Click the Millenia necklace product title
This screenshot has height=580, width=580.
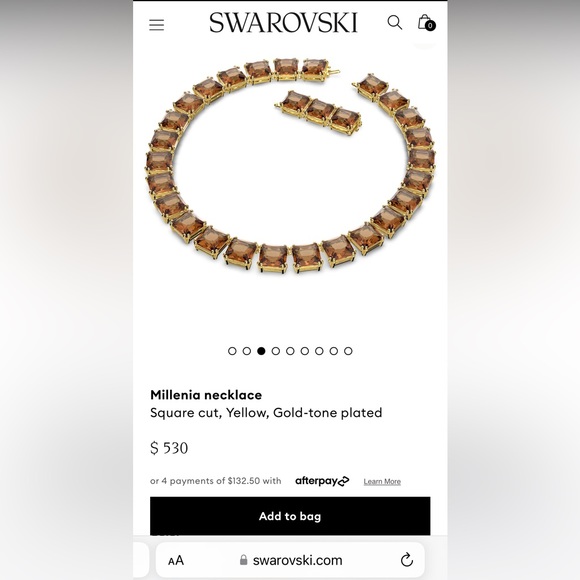pyautogui.click(x=206, y=395)
